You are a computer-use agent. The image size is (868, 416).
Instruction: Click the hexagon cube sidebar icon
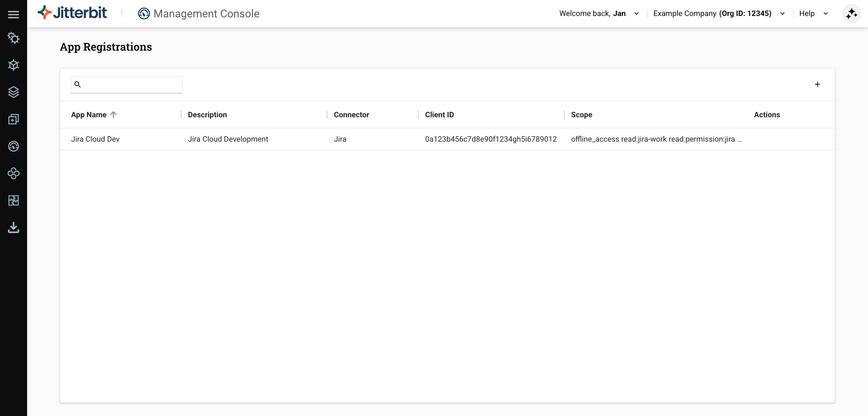pos(14,65)
